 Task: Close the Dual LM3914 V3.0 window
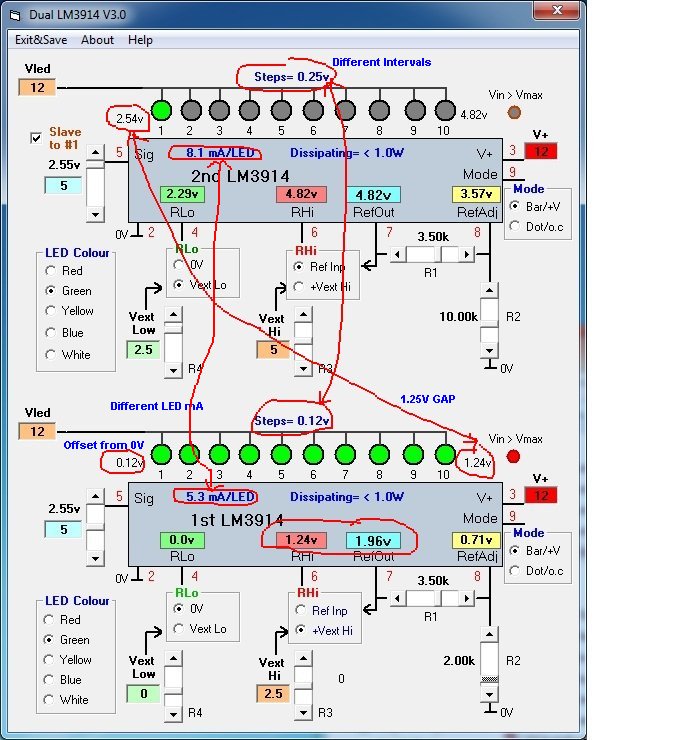point(557,10)
